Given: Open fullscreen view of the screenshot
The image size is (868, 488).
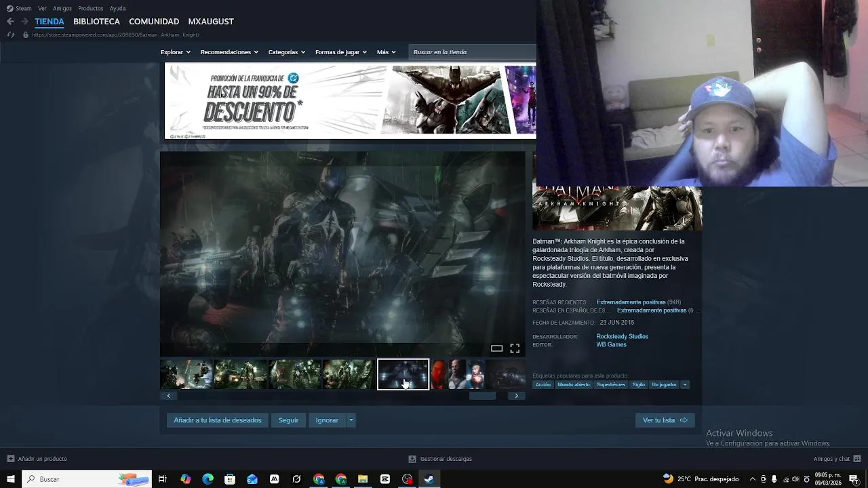Looking at the screenshot, I should [x=515, y=348].
